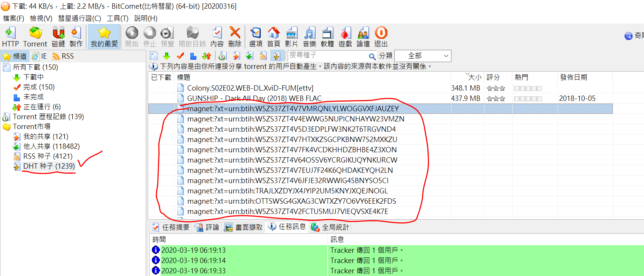Viewport: 644px width, 276px height.
Task: Click the blue incomplete filter icon
Action: tap(193, 56)
